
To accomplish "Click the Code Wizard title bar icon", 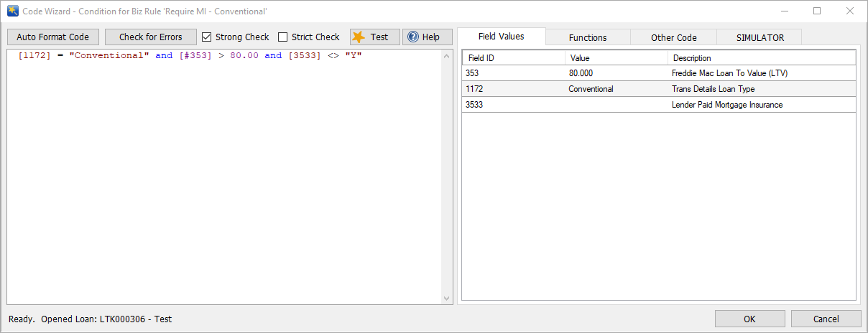I will point(12,11).
